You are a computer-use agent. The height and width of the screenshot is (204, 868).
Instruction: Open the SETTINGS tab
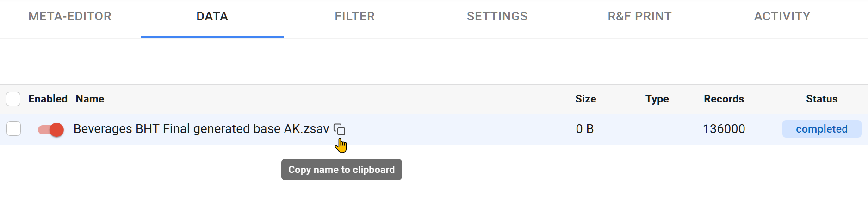[497, 17]
